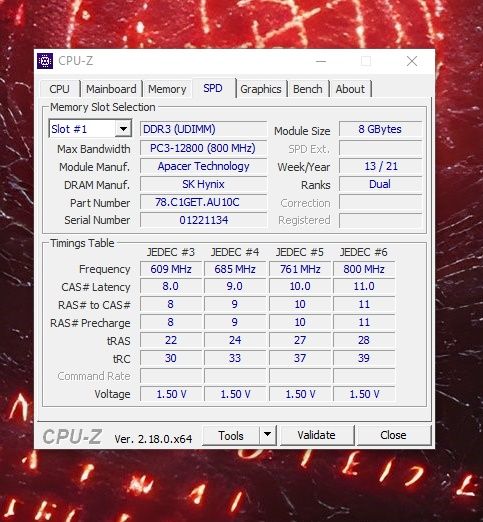Switch to the Graphics tab
The image size is (483, 522).
tap(261, 89)
